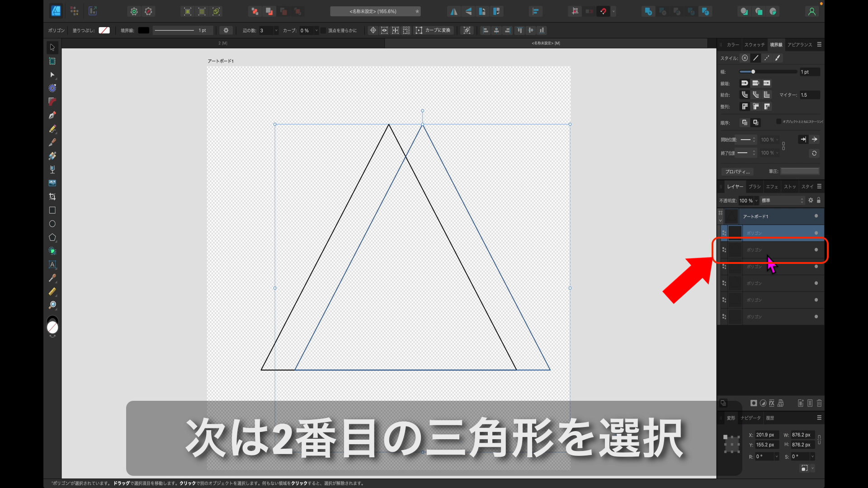
Task: Select the Move tool
Action: coord(52,47)
